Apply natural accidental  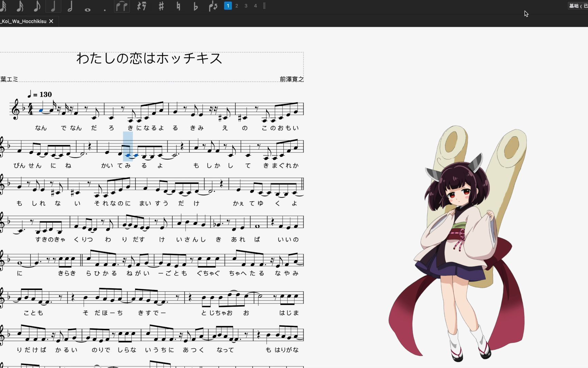178,6
